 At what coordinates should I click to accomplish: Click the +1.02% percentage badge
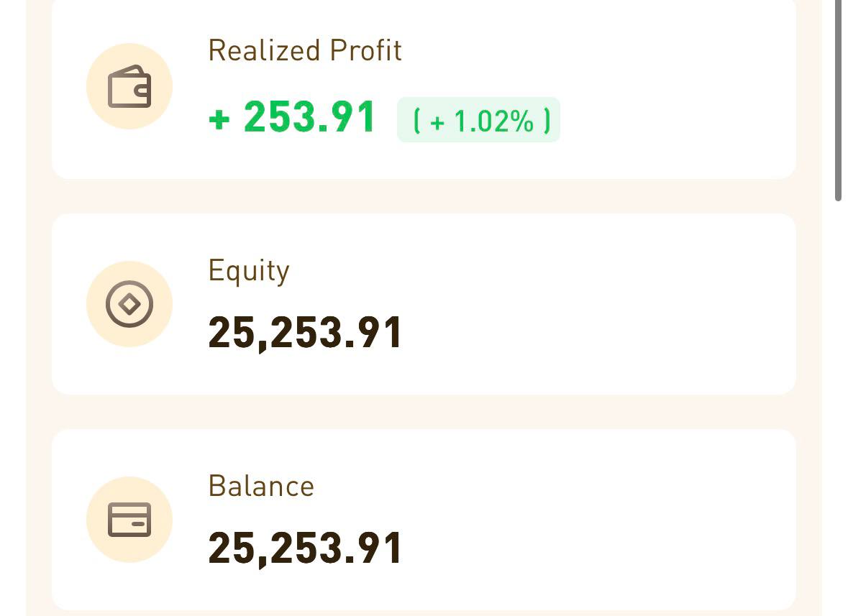click(478, 120)
